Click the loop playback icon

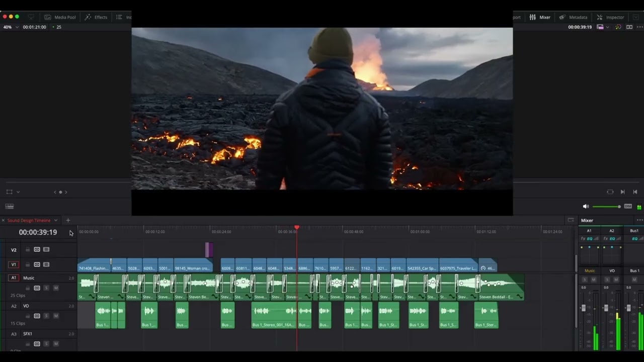(x=610, y=192)
